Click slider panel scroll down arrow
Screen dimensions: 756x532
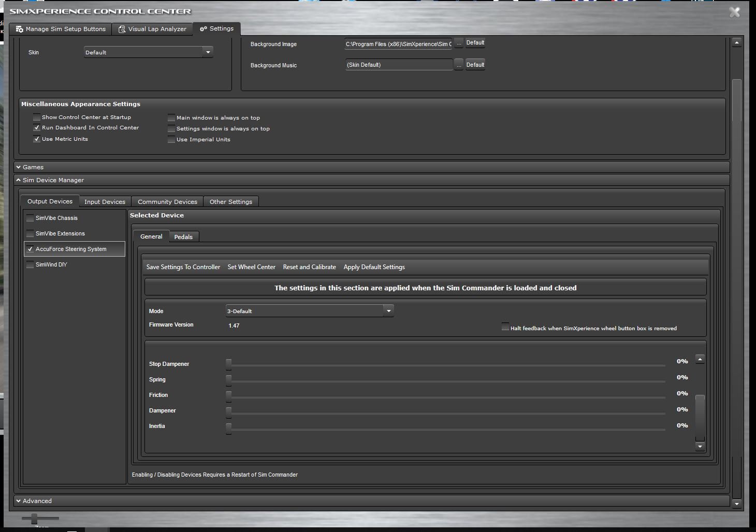(700, 446)
